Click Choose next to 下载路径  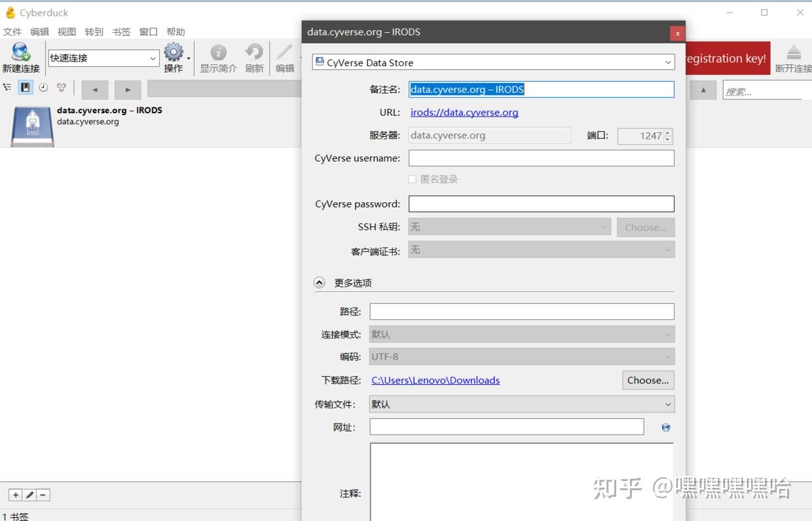coord(648,380)
